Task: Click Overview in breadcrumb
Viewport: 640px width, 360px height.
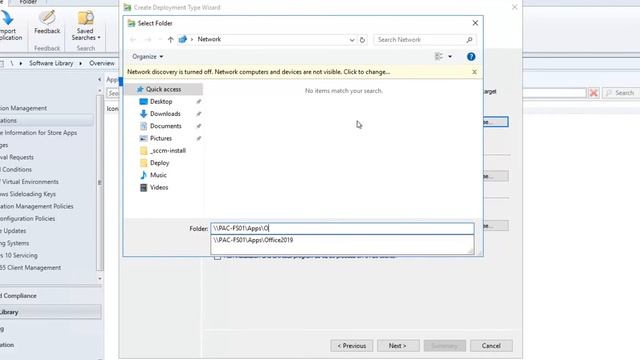Action: (x=102, y=63)
